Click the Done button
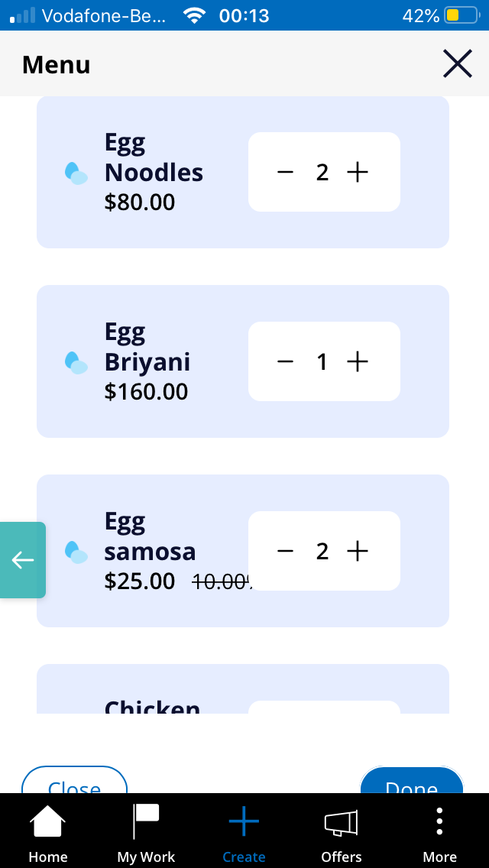Viewport: 489px width, 868px height. tap(412, 780)
